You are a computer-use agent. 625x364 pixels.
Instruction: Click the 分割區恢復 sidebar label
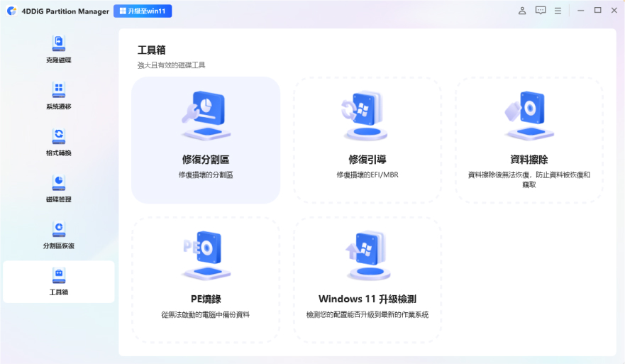click(x=59, y=246)
